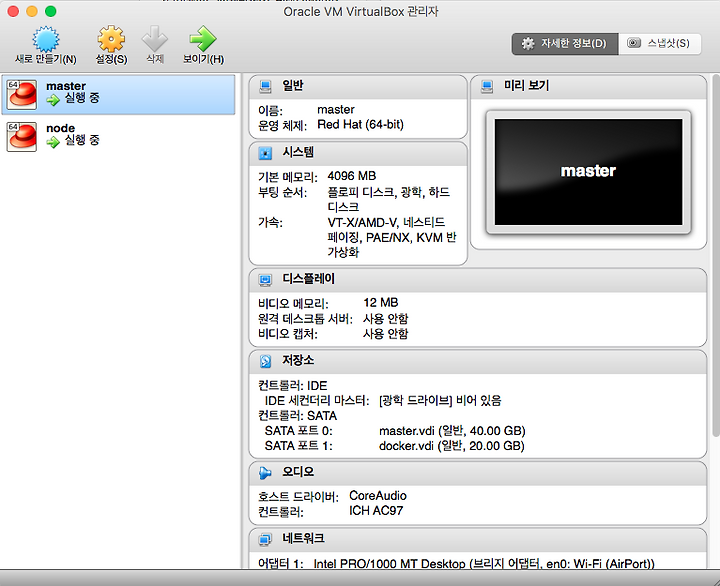Click video memory value '12 MB'
This screenshot has width=720, height=586.
click(x=381, y=303)
